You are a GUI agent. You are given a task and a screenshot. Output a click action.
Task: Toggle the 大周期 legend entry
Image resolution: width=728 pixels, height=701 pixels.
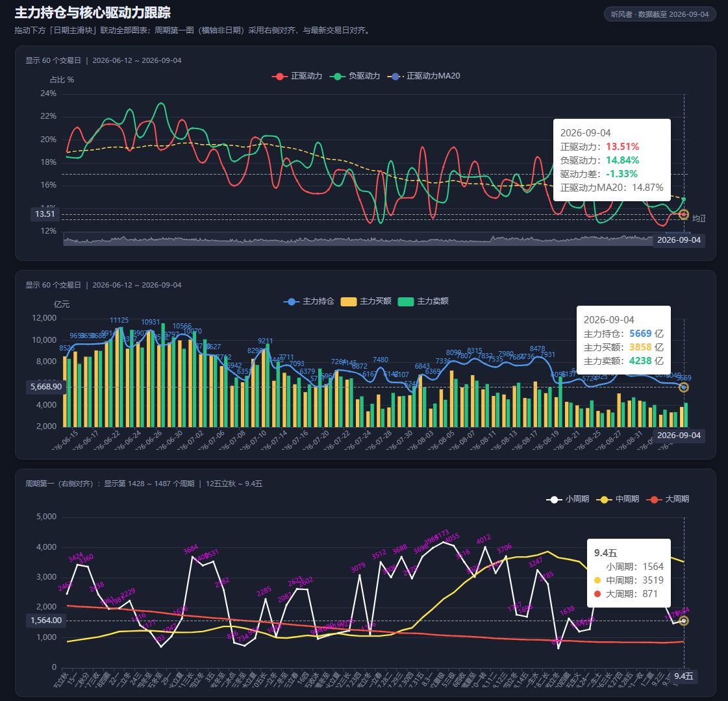pyautogui.click(x=668, y=499)
